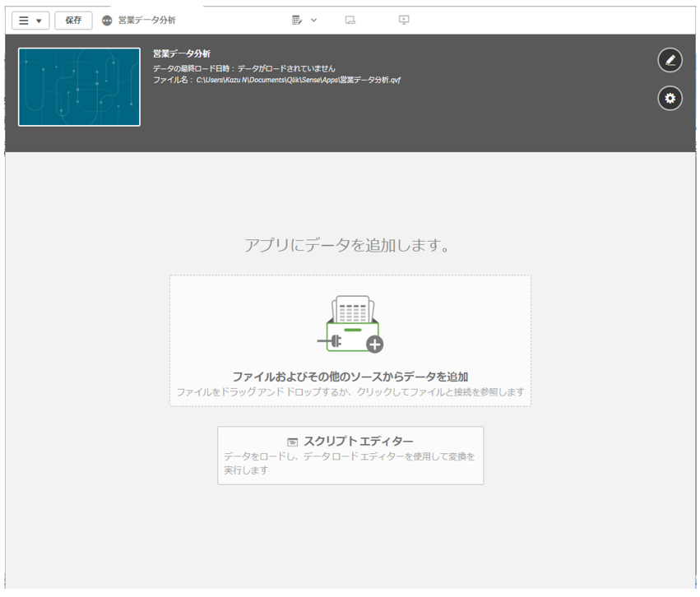Viewport: 700px width, 597px height.
Task: Switch to the analysis sheet view icon
Action: (350, 21)
